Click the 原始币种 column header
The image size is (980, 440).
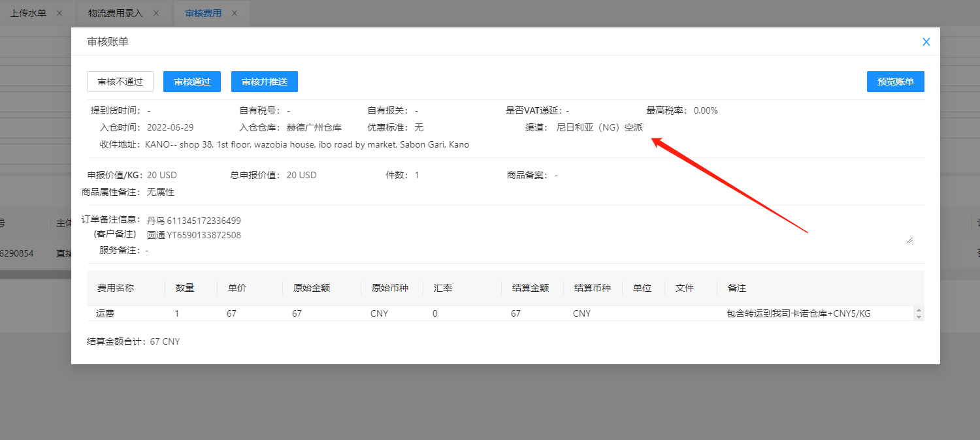coord(389,288)
